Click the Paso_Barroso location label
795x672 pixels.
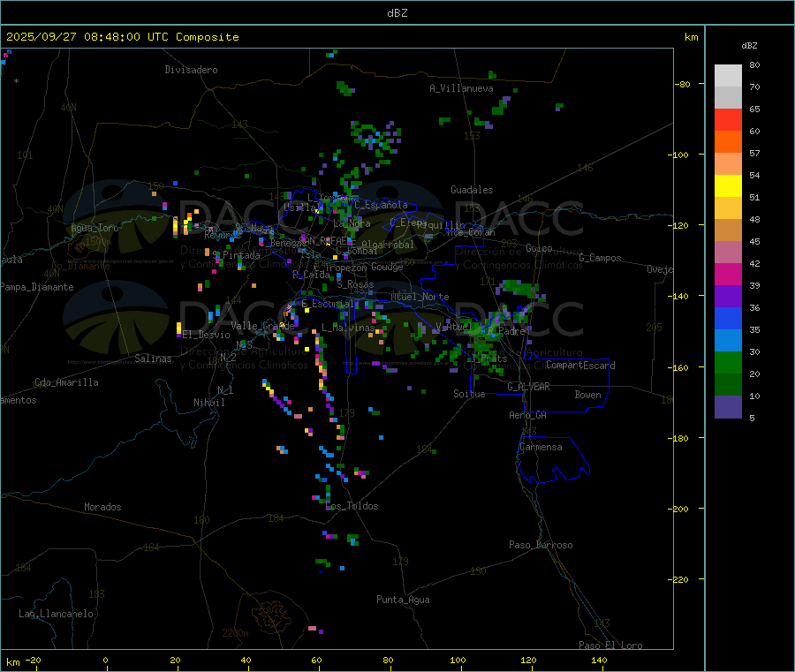coord(541,545)
